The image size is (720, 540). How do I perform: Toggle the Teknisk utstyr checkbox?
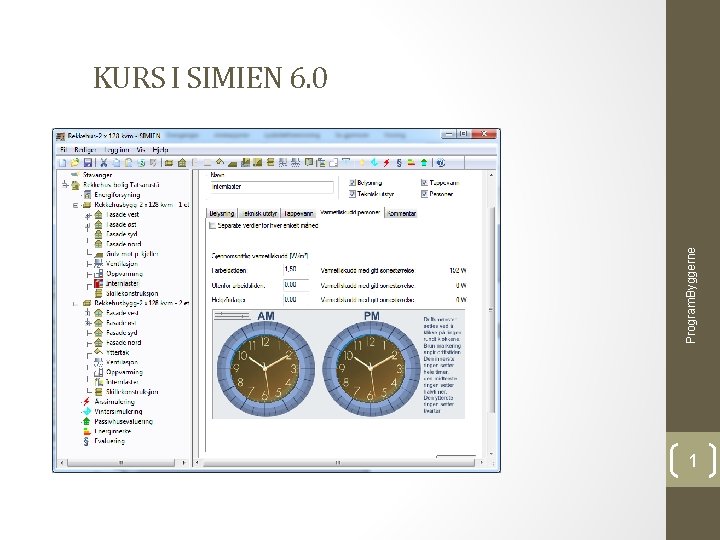pos(352,194)
